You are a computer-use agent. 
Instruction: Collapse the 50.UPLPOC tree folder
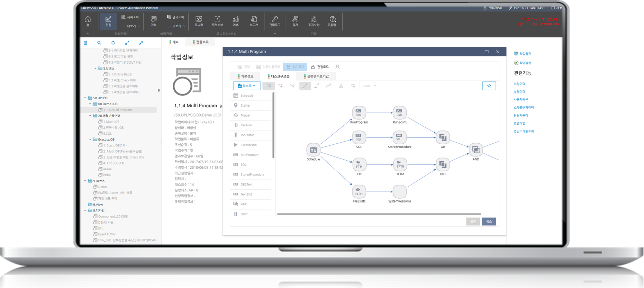pos(85,98)
